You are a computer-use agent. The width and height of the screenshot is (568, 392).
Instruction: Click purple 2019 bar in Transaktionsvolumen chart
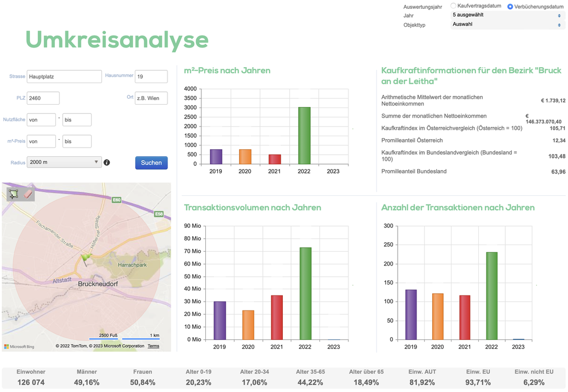[220, 320]
